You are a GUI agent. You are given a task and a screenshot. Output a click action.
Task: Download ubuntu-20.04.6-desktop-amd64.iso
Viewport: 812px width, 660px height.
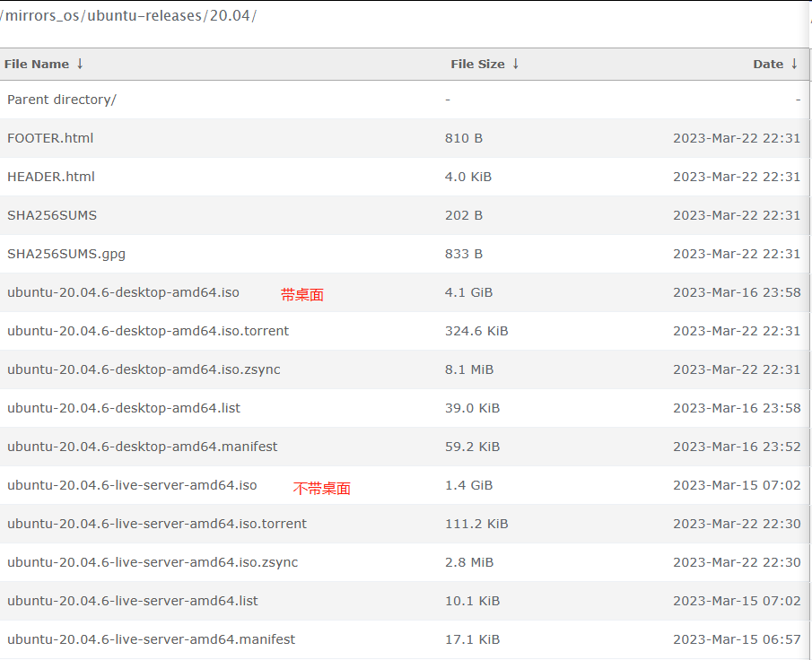pos(123,292)
